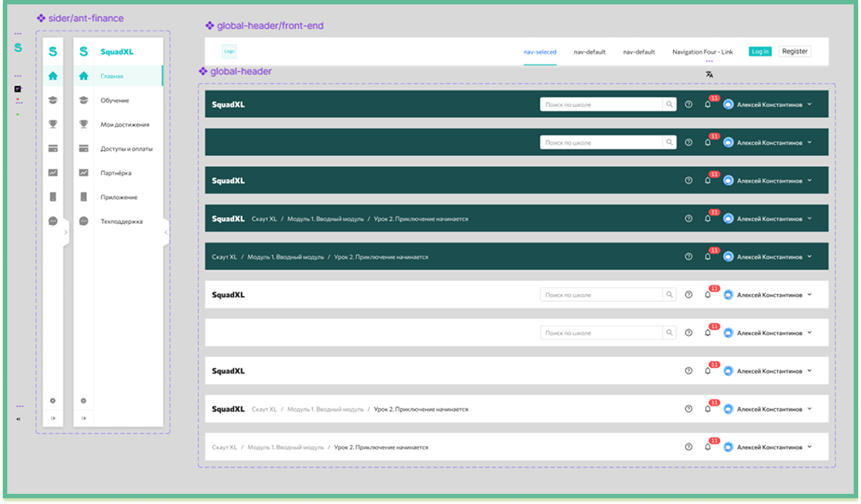
Task: Click logout icon at bottom of collapsed sidebar
Action: tap(53, 418)
